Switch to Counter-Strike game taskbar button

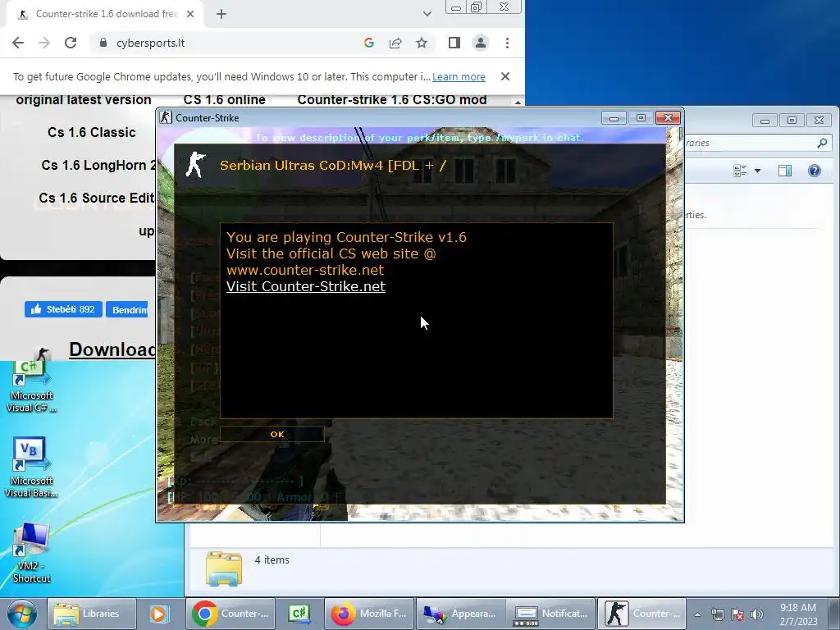[x=641, y=614]
